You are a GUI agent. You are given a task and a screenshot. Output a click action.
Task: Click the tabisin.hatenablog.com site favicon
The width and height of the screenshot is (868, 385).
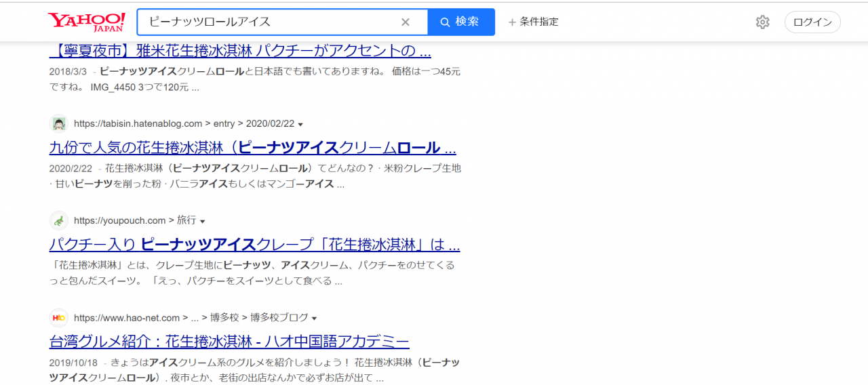(59, 124)
